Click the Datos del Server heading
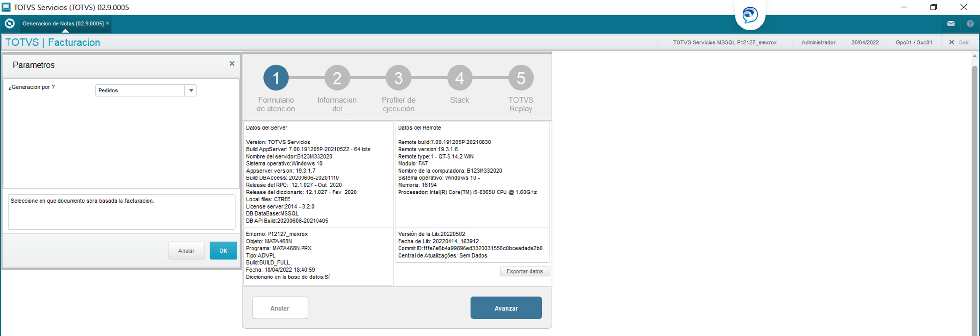 pos(266,128)
